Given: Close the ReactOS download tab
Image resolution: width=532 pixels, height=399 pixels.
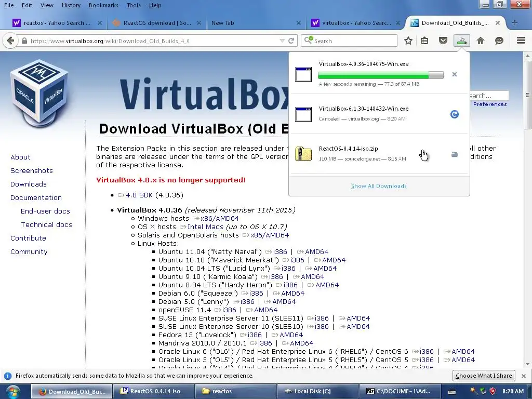Looking at the screenshot, I should pos(199,23).
